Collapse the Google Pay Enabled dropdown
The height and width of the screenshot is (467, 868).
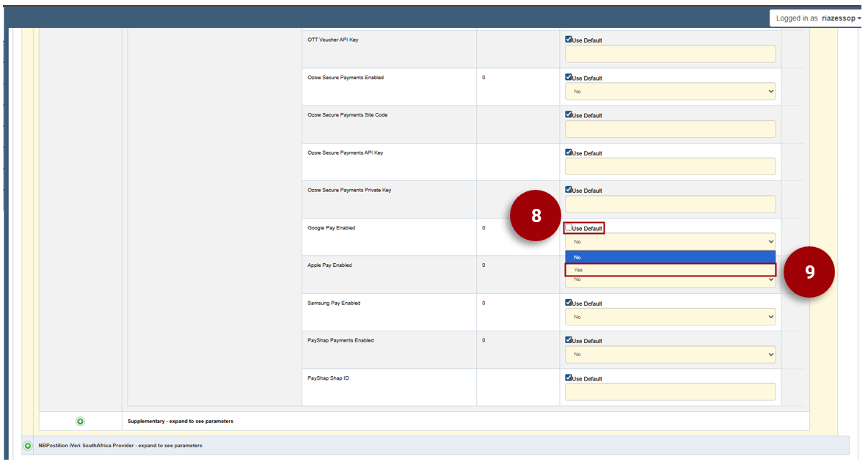[669, 241]
